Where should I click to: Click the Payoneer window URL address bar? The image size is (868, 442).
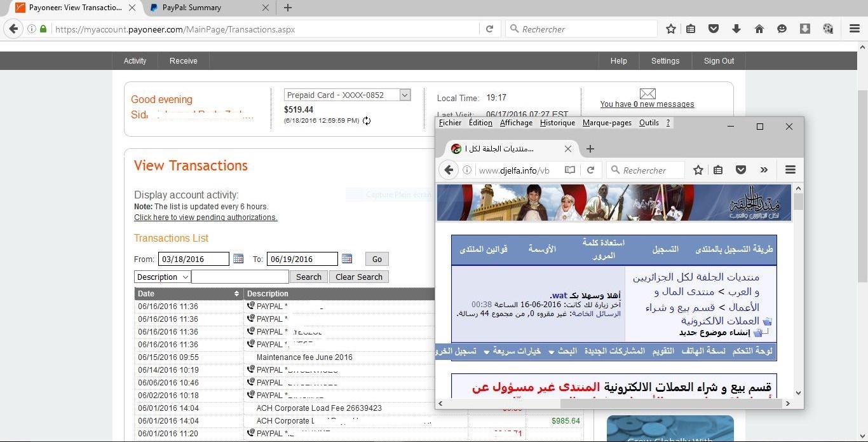pyautogui.click(x=266, y=29)
